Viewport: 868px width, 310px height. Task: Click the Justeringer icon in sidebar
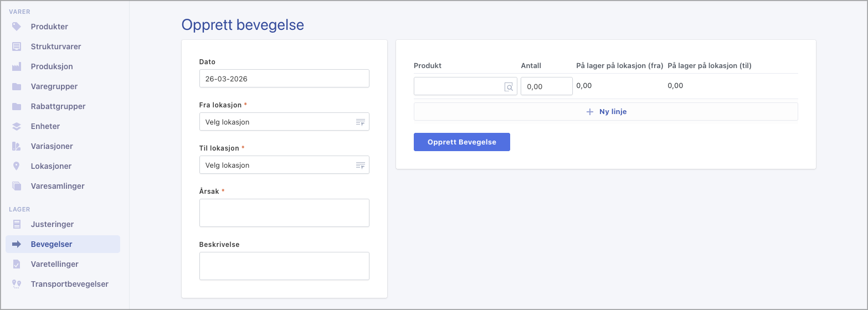tap(17, 224)
